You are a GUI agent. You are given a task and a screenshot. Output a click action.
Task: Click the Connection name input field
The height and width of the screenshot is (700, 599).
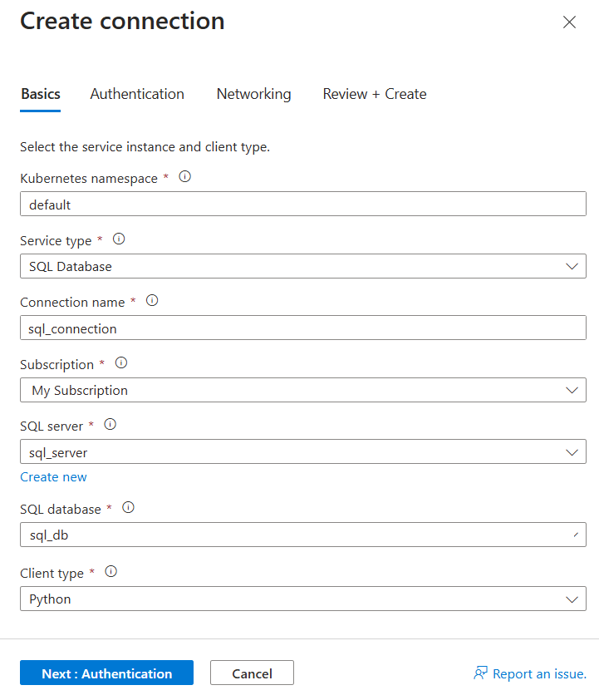click(x=299, y=327)
